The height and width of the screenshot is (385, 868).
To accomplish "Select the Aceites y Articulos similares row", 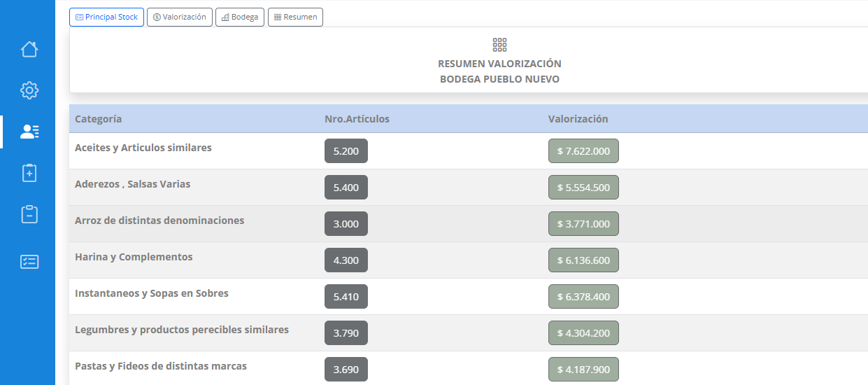I will point(469,151).
